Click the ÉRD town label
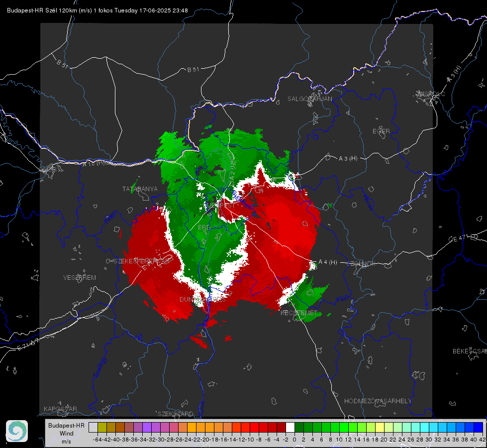This screenshot has height=448, width=487. (x=204, y=227)
